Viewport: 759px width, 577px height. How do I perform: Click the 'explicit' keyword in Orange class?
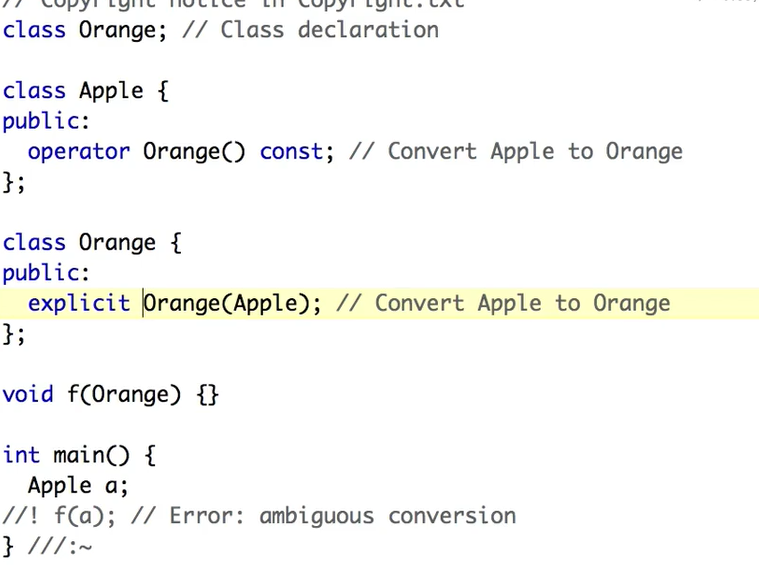79,303
